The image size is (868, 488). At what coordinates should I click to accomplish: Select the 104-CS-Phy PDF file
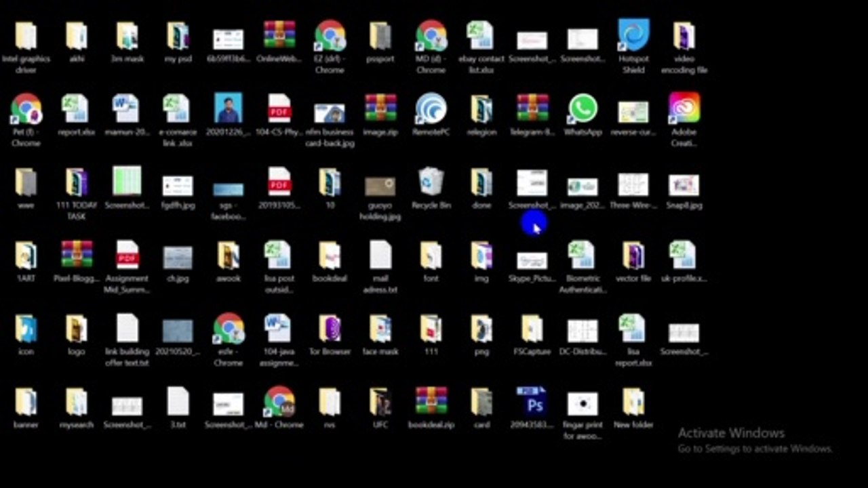(x=279, y=109)
